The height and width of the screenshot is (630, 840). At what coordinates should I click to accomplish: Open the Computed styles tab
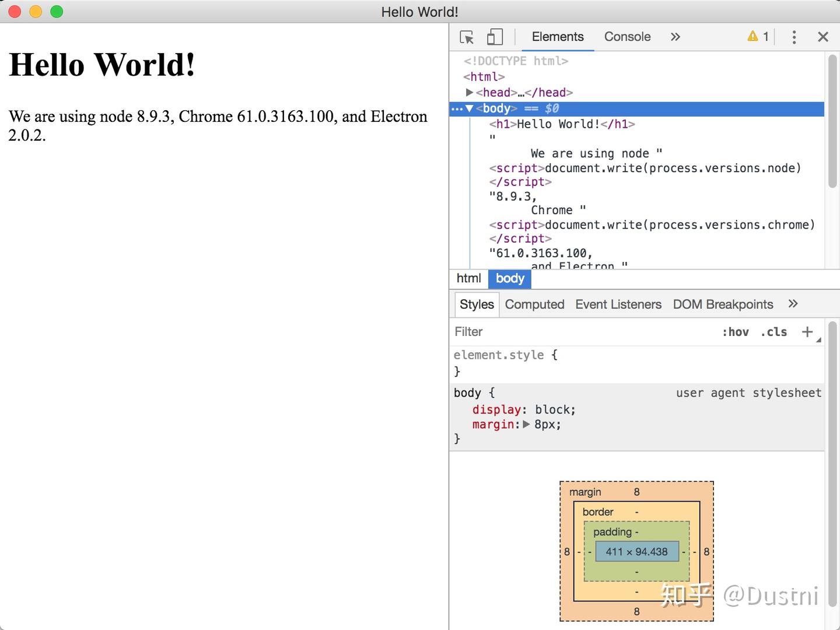(534, 304)
